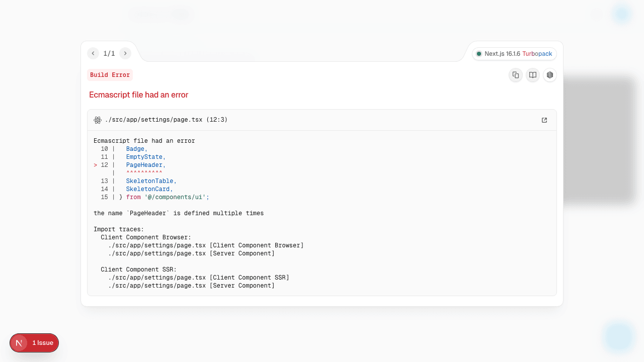Image resolution: width=644 pixels, height=362 pixels.
Task: Open file in editor via external-link icon
Action: [x=544, y=120]
